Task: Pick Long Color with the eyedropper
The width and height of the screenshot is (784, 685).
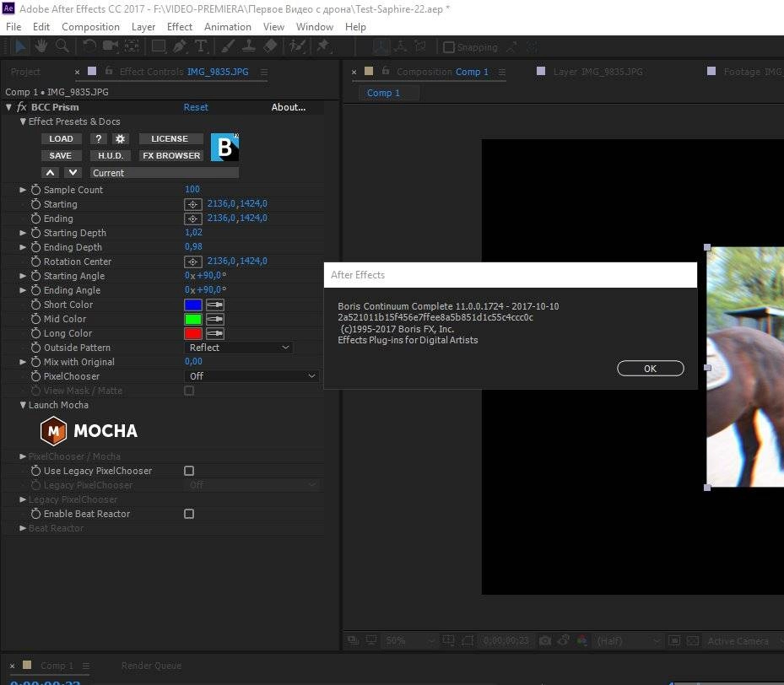Action: tap(215, 334)
